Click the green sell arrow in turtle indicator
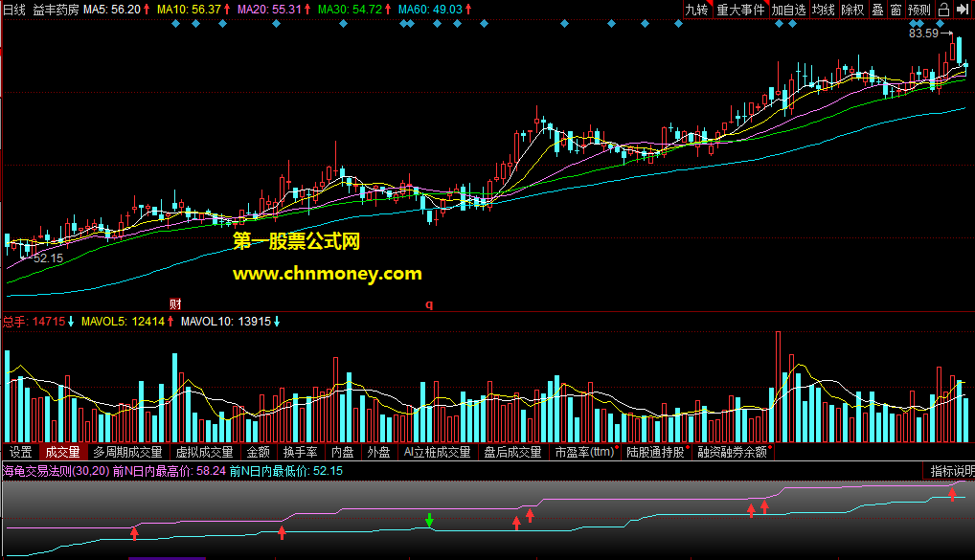The width and height of the screenshot is (975, 560). (x=429, y=520)
